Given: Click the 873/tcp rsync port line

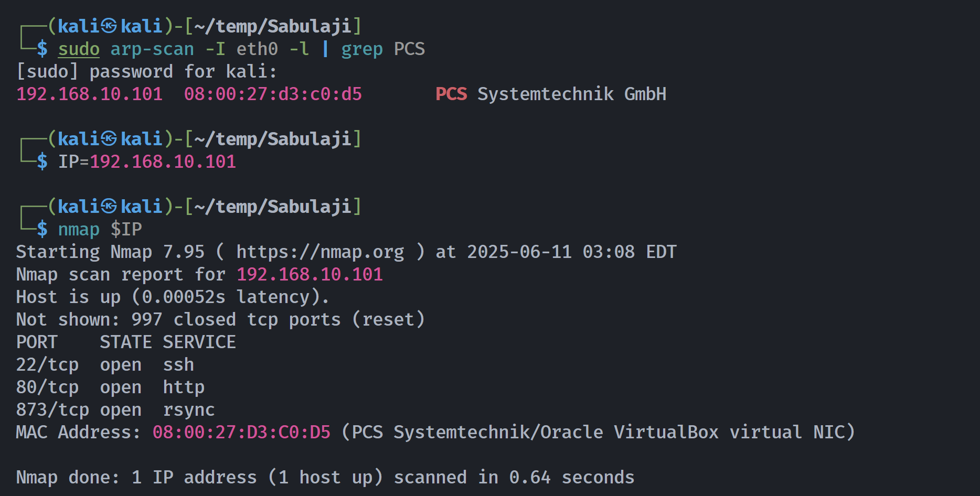Looking at the screenshot, I should (115, 410).
